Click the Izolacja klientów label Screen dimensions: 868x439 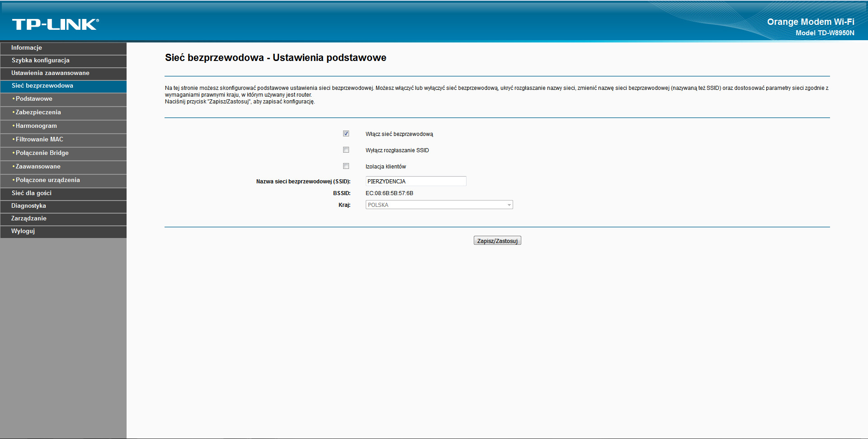386,167
